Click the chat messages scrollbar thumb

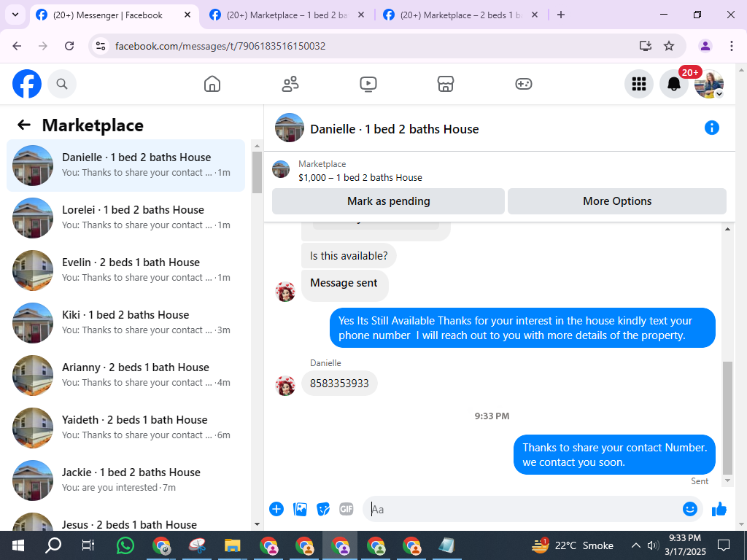727,418
